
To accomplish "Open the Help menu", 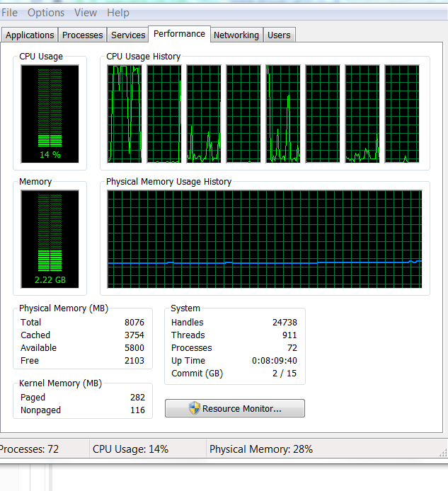I will coord(117,13).
